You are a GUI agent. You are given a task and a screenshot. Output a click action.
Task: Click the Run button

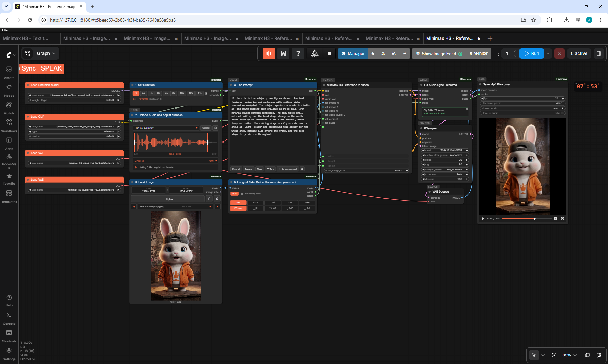pyautogui.click(x=531, y=53)
